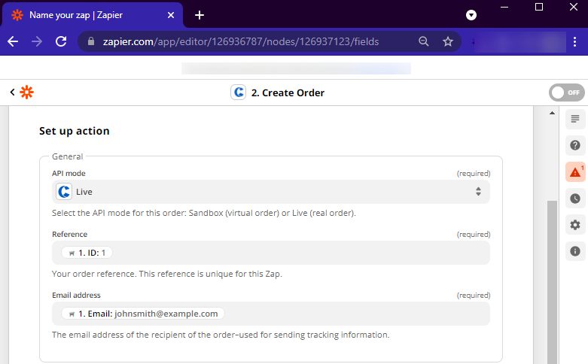This screenshot has width=588, height=364.
Task: Select the 1. ID: 1 reference pill
Action: (x=87, y=253)
